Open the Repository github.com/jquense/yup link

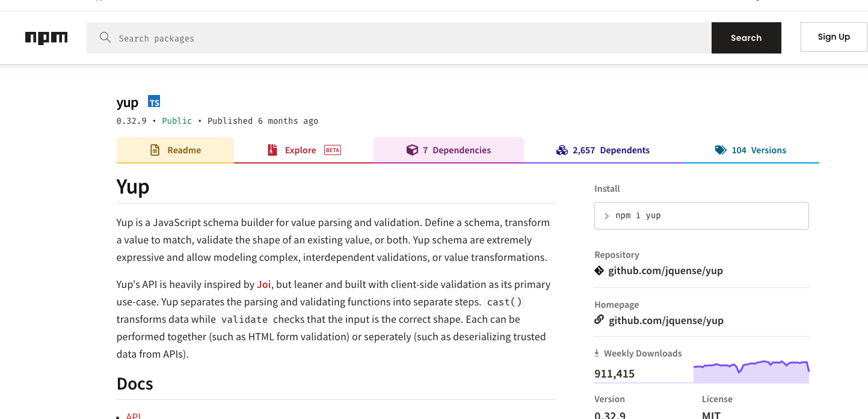coord(665,271)
